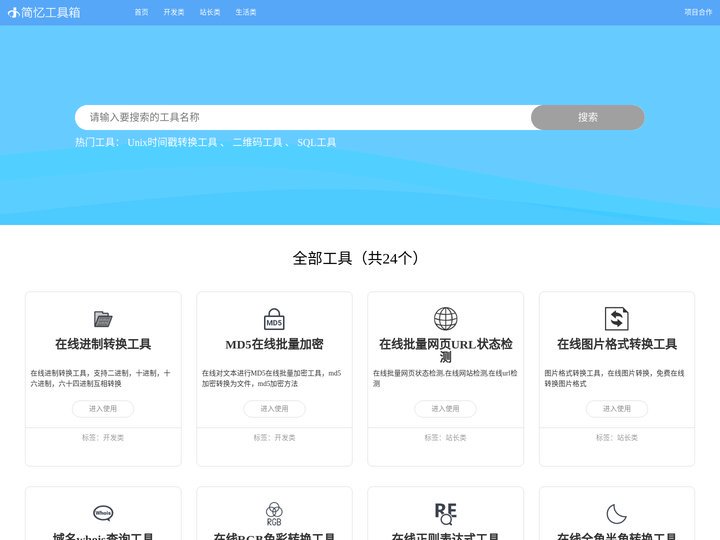Click the Whois speech bubble icon
Screen dimensions: 720x540
point(103,513)
